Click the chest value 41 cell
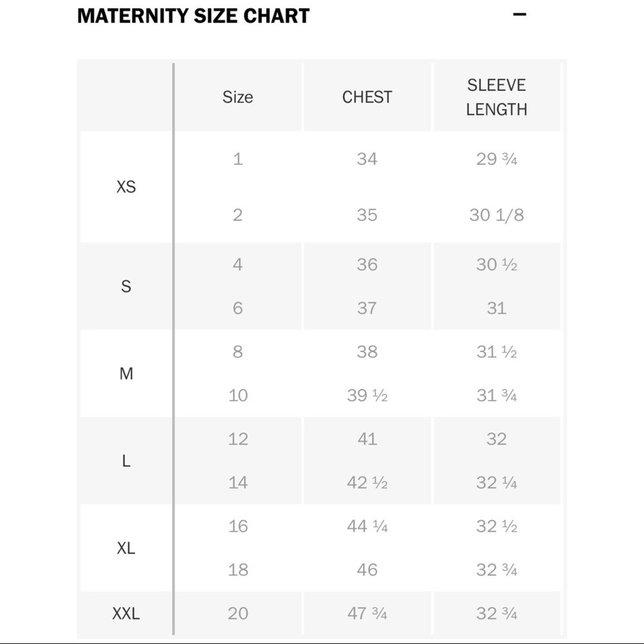The height and width of the screenshot is (644, 644). point(367,439)
